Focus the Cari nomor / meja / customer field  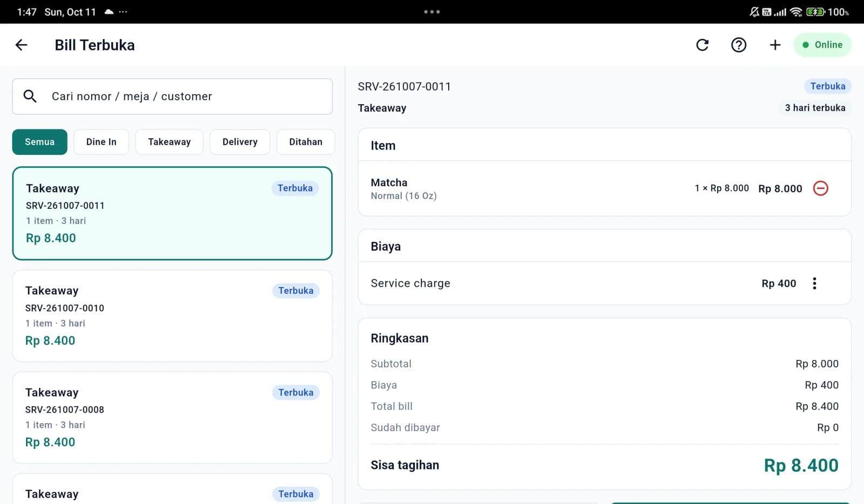coord(172,97)
